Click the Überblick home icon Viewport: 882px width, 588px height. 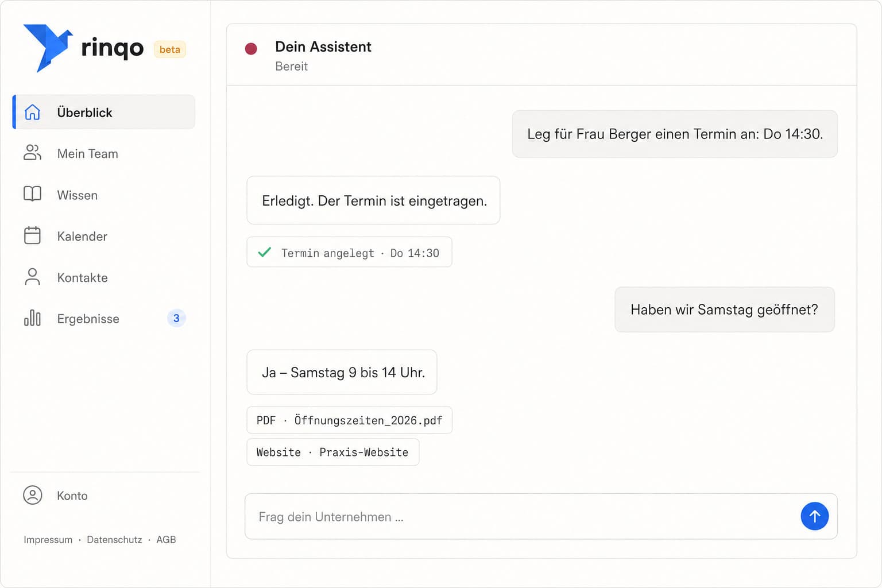click(33, 112)
